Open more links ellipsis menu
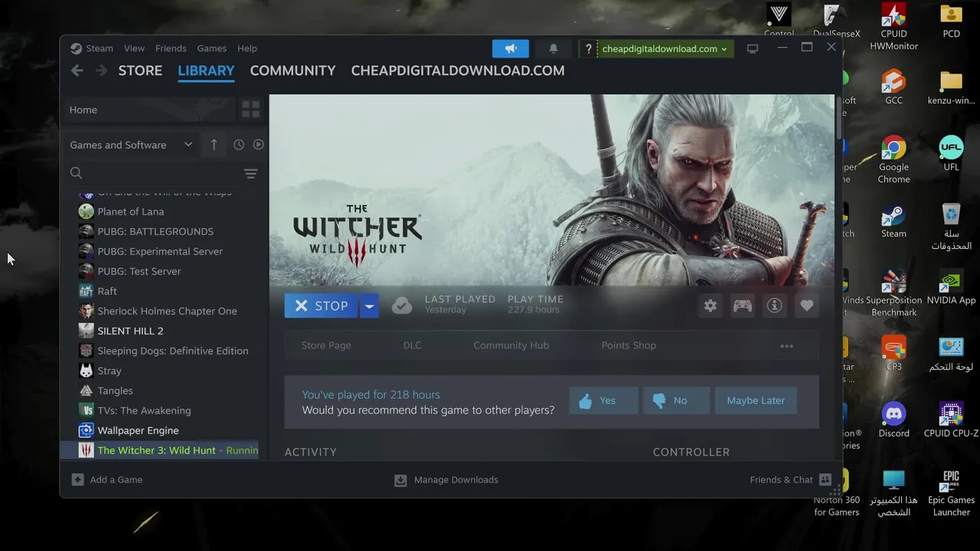 (786, 346)
